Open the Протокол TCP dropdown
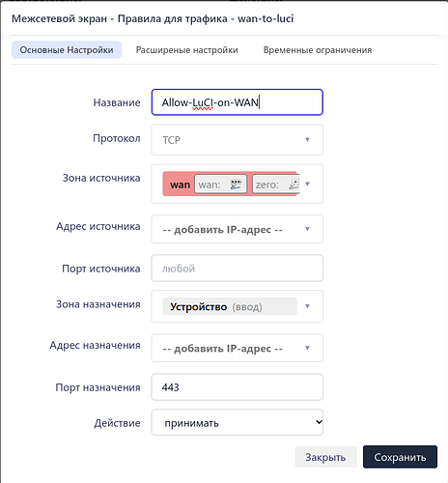 (x=238, y=140)
